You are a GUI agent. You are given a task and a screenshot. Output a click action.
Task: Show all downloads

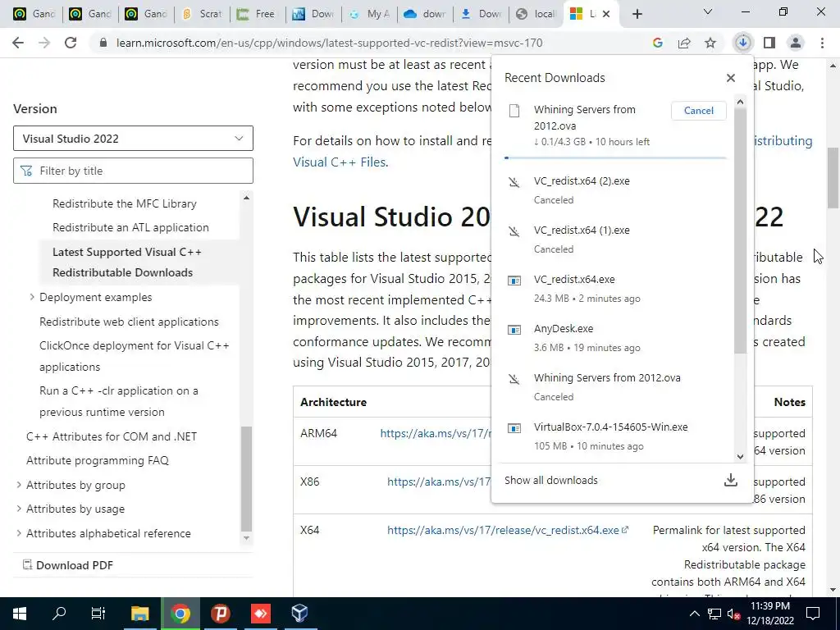(550, 480)
